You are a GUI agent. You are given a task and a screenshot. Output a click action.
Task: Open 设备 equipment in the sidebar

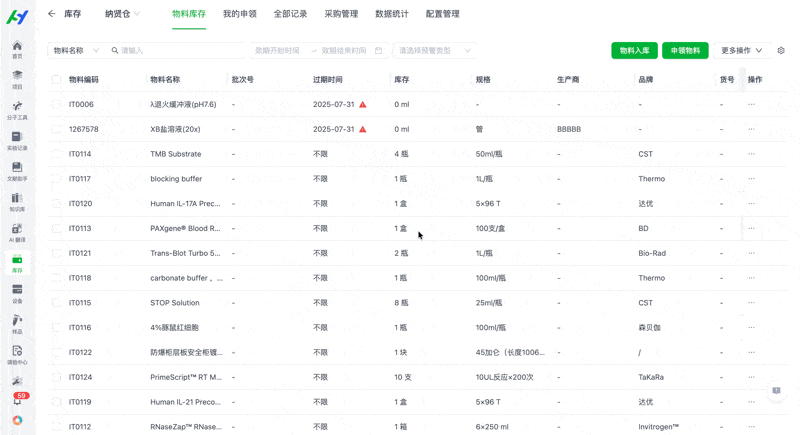pyautogui.click(x=17, y=293)
